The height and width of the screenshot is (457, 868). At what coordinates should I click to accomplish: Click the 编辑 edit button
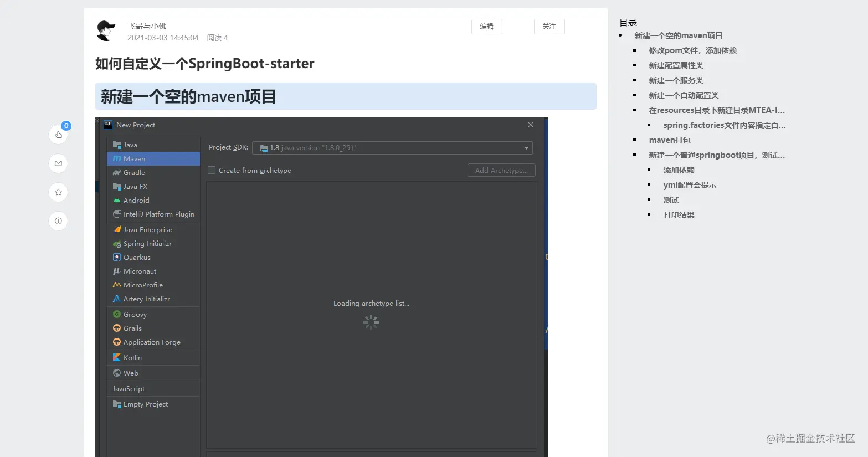[x=487, y=27]
